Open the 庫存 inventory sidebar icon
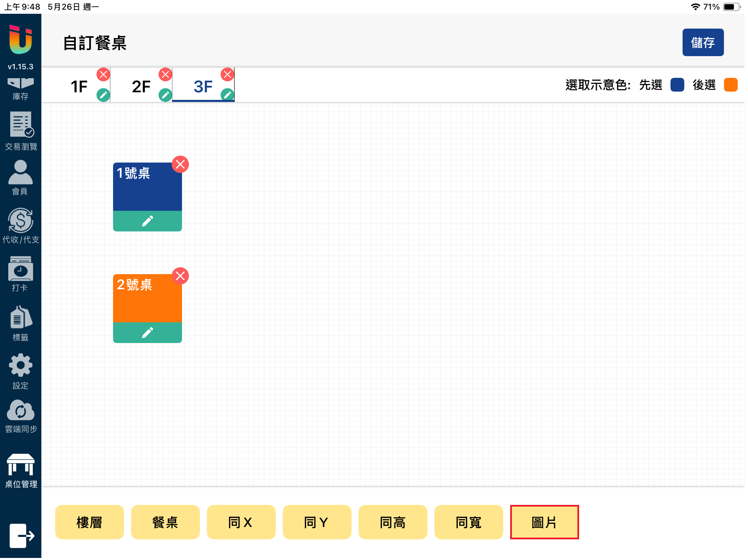Image resolution: width=748 pixels, height=560 pixels. coord(20,88)
